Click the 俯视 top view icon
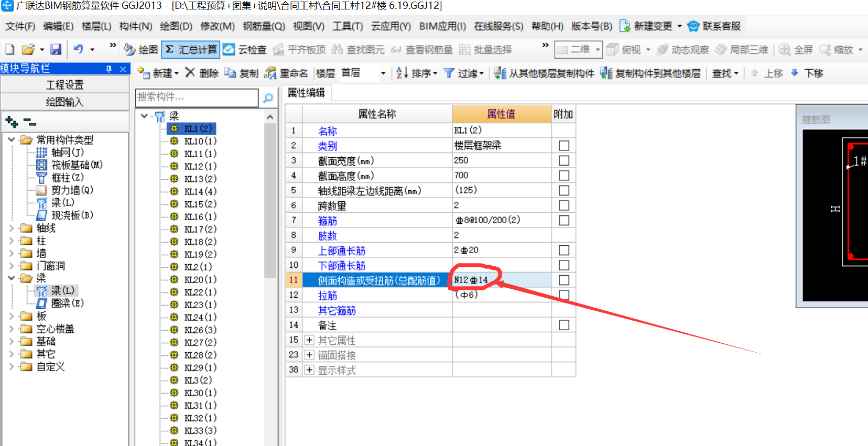 (x=613, y=49)
